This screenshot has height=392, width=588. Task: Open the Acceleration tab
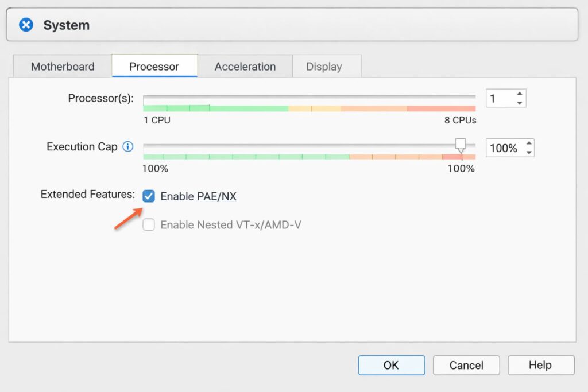pyautogui.click(x=245, y=67)
